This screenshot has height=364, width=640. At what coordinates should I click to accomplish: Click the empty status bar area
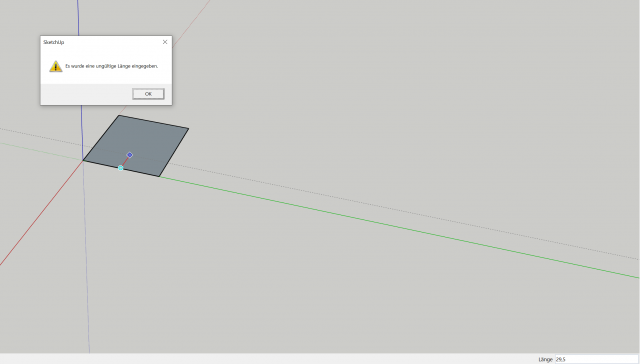265,359
